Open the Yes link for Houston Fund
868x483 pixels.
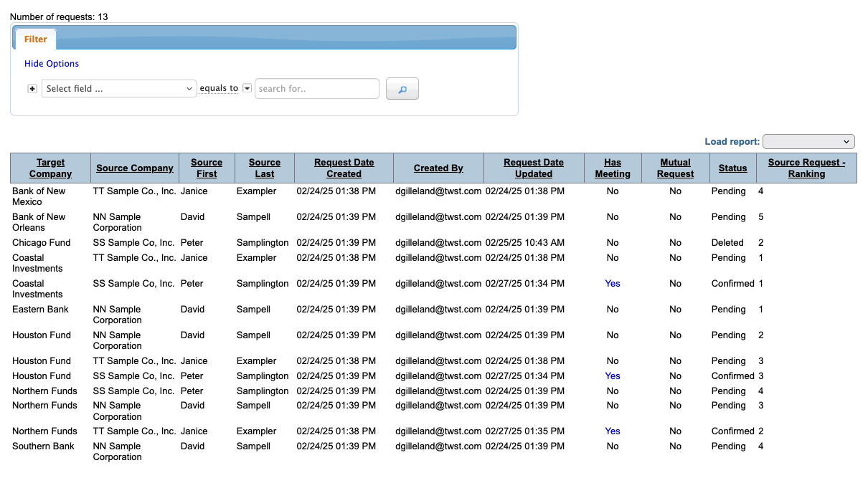pyautogui.click(x=612, y=376)
